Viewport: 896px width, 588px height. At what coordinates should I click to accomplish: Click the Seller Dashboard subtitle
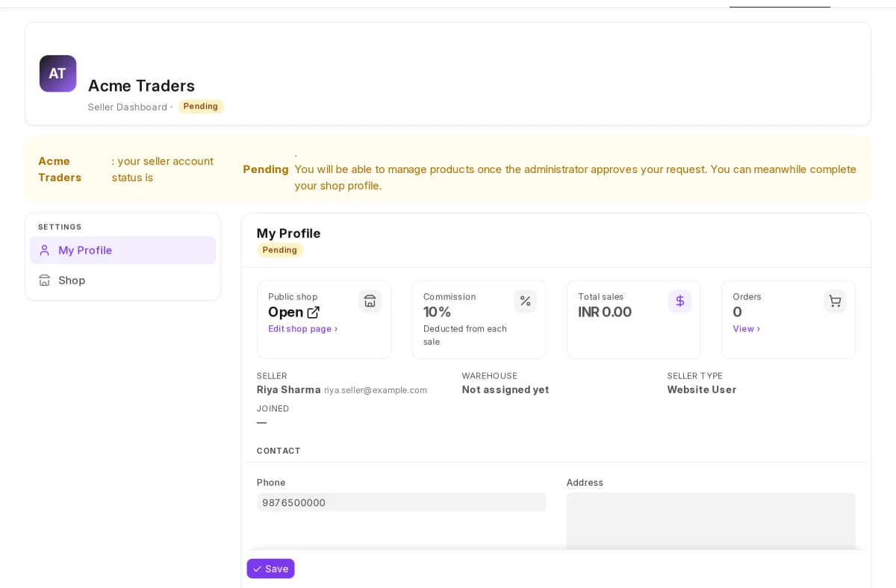click(x=128, y=107)
